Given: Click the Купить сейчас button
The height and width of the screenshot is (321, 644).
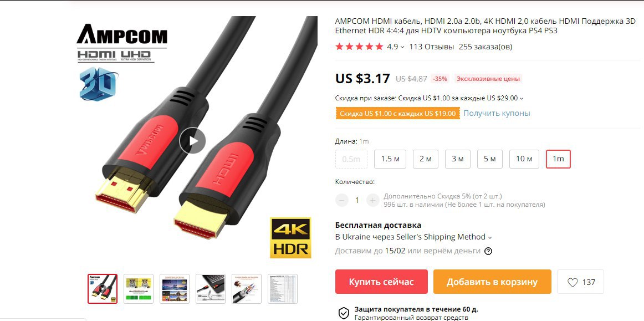Looking at the screenshot, I should coord(381,282).
